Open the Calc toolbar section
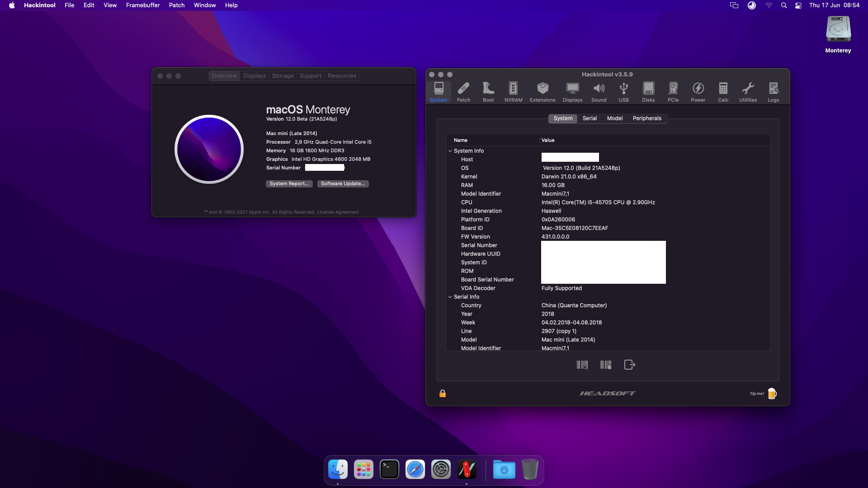This screenshot has height=488, width=868. click(x=723, y=92)
